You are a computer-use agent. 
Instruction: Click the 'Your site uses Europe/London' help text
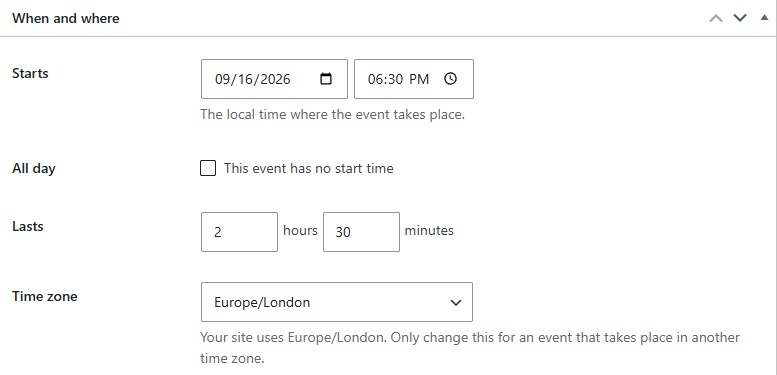[470, 348]
